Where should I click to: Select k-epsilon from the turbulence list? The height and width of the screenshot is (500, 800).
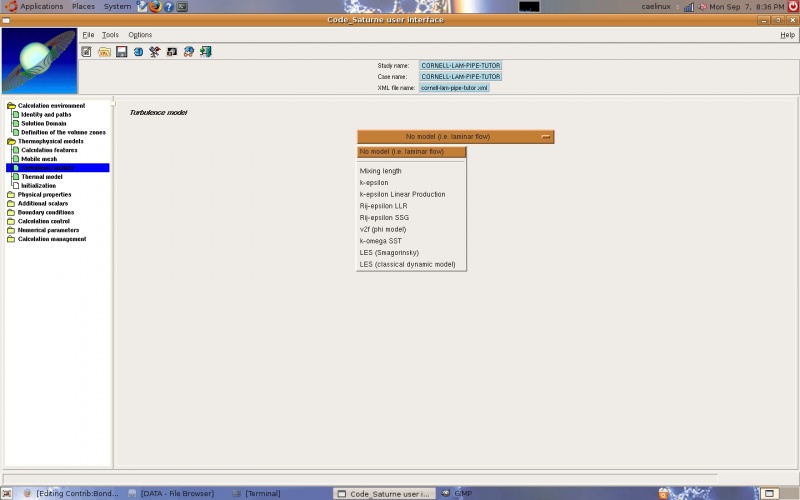coord(374,183)
